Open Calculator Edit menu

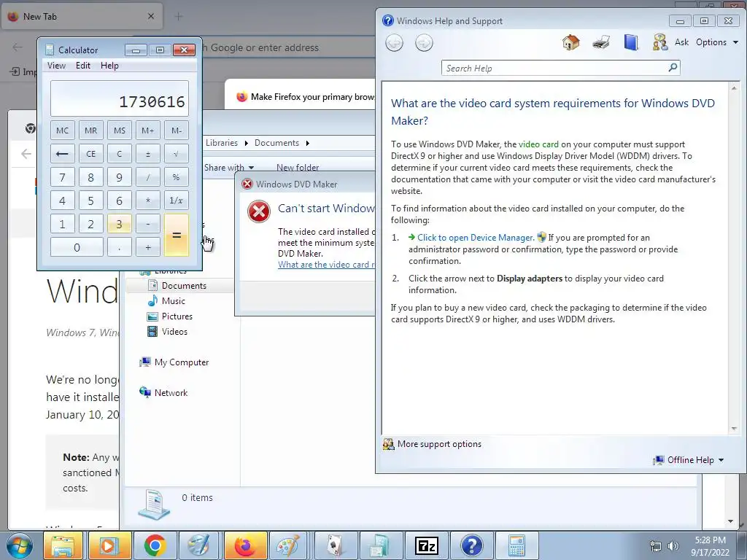pyautogui.click(x=83, y=66)
